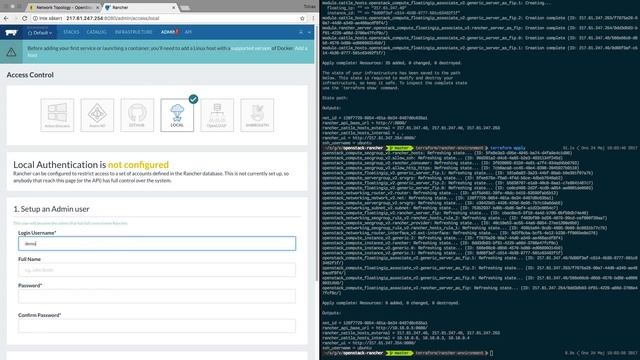Click the '1. Setup an Admin user' heading
The width and height of the screenshot is (640, 360).
coord(51,209)
